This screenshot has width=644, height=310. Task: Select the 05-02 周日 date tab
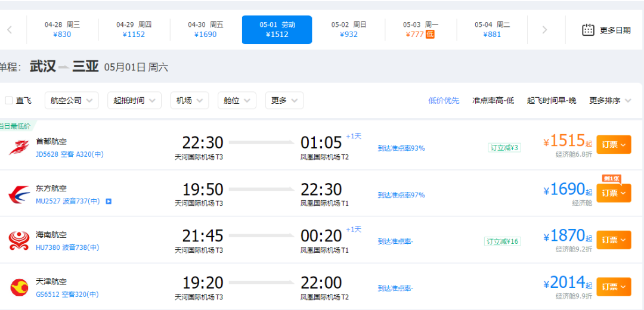tap(349, 30)
